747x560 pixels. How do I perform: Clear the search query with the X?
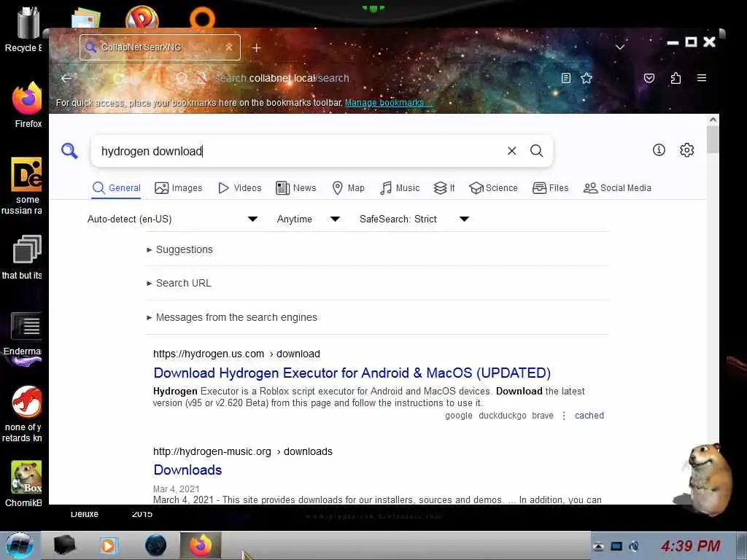[x=511, y=151]
